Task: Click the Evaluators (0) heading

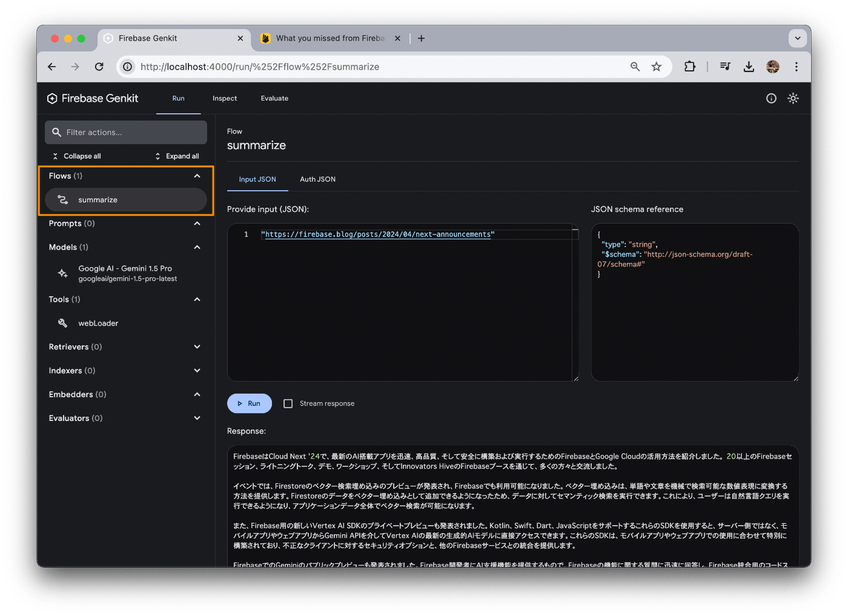Action: point(76,418)
